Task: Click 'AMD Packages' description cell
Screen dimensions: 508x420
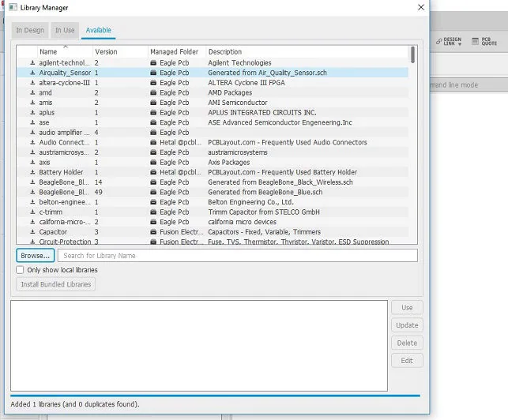Action: pos(230,92)
